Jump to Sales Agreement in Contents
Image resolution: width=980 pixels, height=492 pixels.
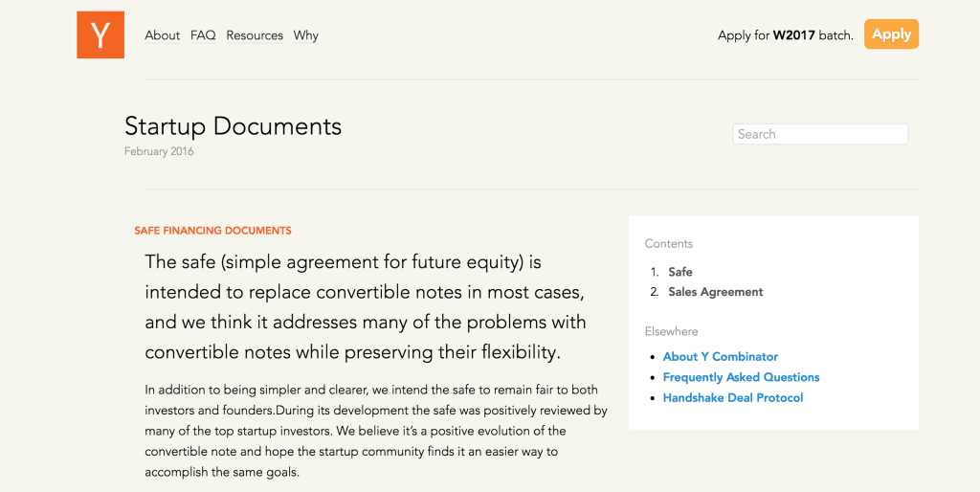pyautogui.click(x=716, y=292)
